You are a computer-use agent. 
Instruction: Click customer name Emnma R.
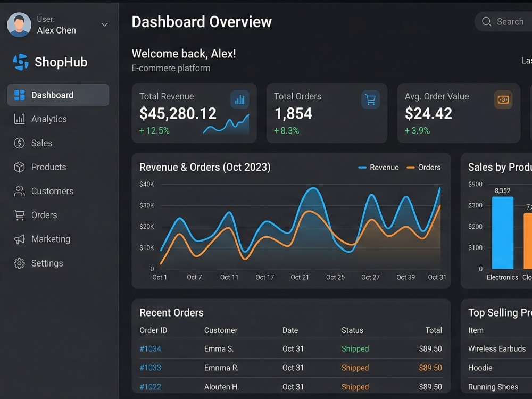pos(221,368)
